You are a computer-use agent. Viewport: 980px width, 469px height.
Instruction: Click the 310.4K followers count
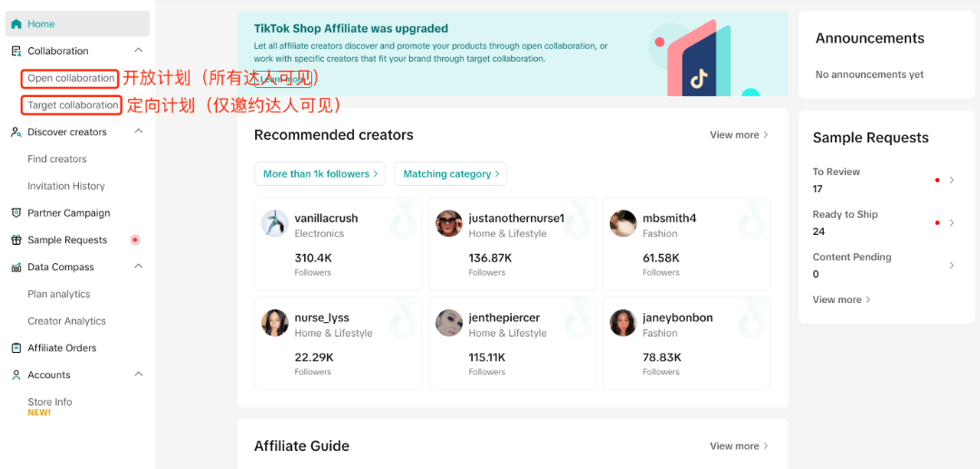tap(314, 258)
